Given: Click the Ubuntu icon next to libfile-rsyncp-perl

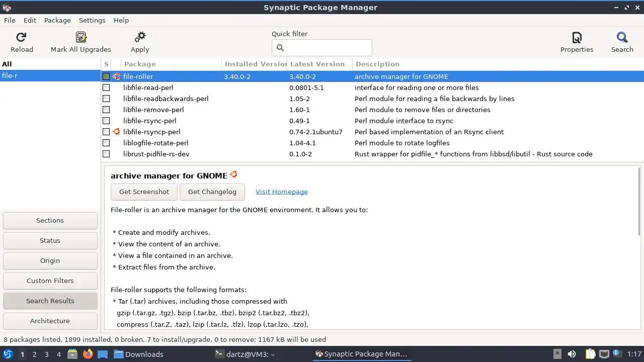Looking at the screenshot, I should pos(116,132).
